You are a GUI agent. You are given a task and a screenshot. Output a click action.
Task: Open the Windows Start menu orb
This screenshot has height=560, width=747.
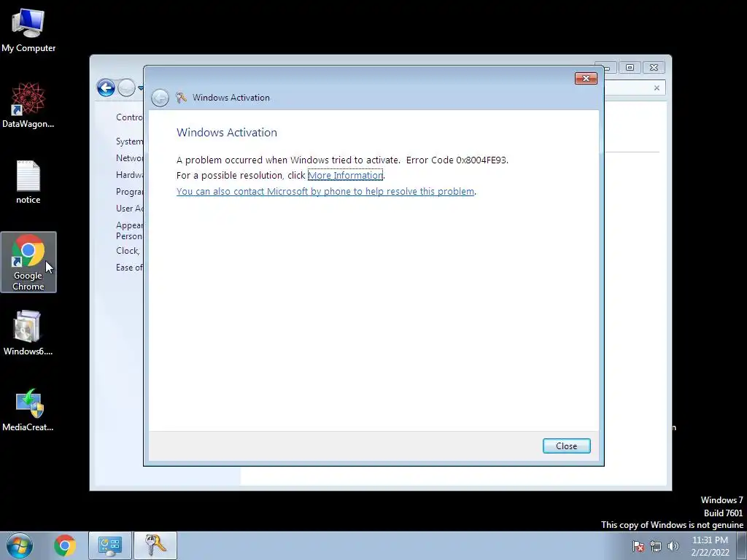coord(20,545)
